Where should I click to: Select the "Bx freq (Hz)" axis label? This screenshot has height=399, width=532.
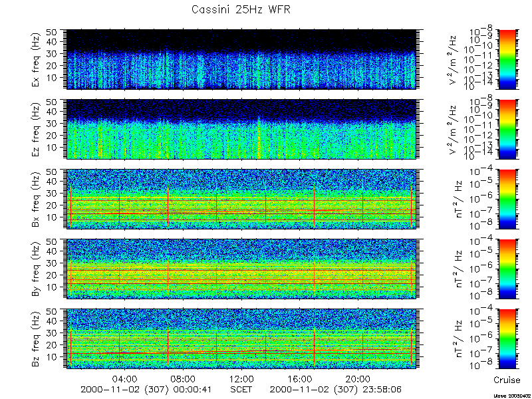point(37,199)
